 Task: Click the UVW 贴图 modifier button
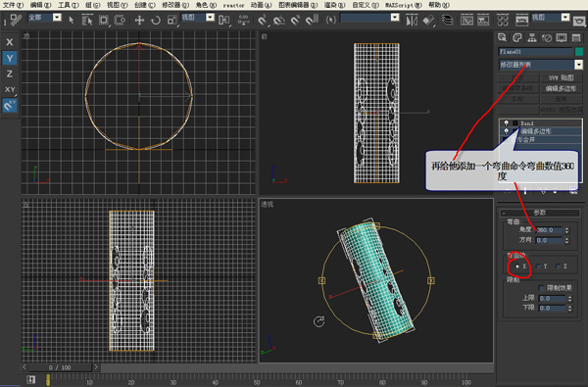pos(561,78)
